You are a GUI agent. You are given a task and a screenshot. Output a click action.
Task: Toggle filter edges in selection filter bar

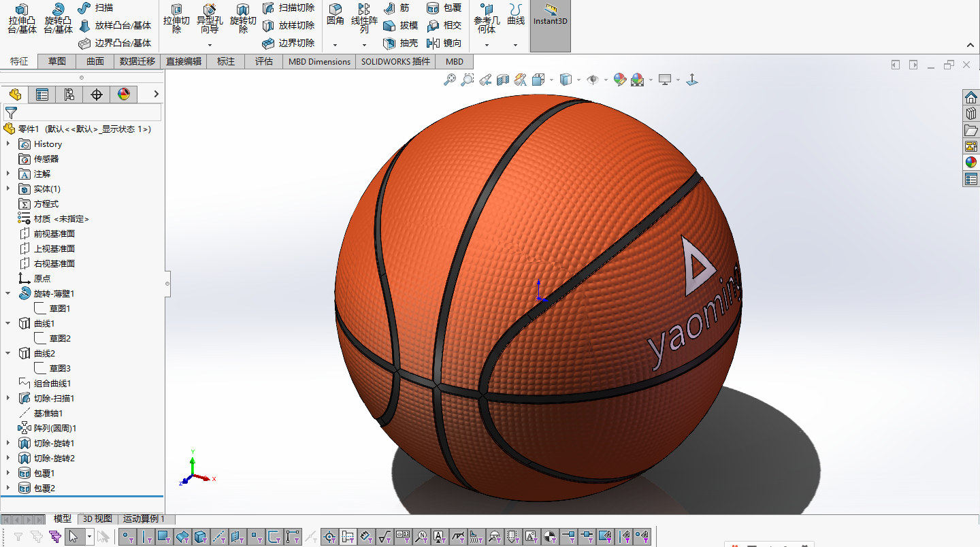(146, 537)
